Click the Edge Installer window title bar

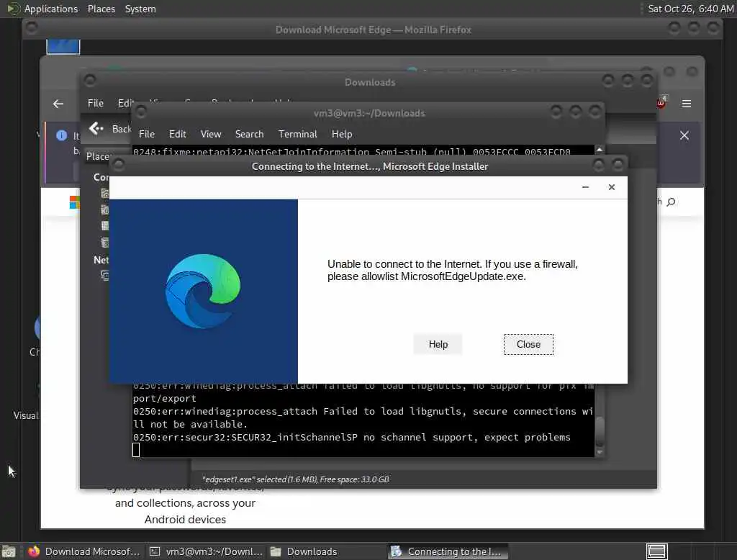[x=369, y=166]
